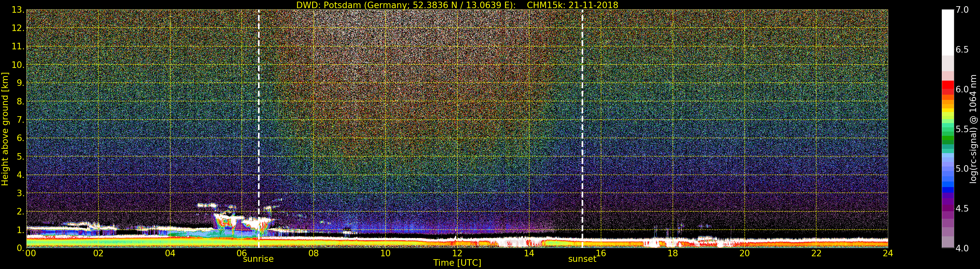Viewport: 980px width, 269px height.
Task: Click the '7.0' value on the colorbar
Action: (x=962, y=10)
